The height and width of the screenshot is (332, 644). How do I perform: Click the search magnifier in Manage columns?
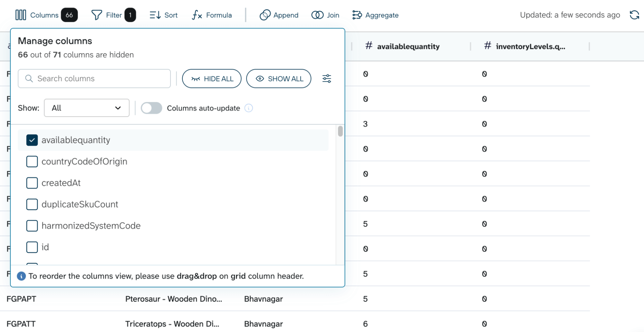(x=29, y=78)
